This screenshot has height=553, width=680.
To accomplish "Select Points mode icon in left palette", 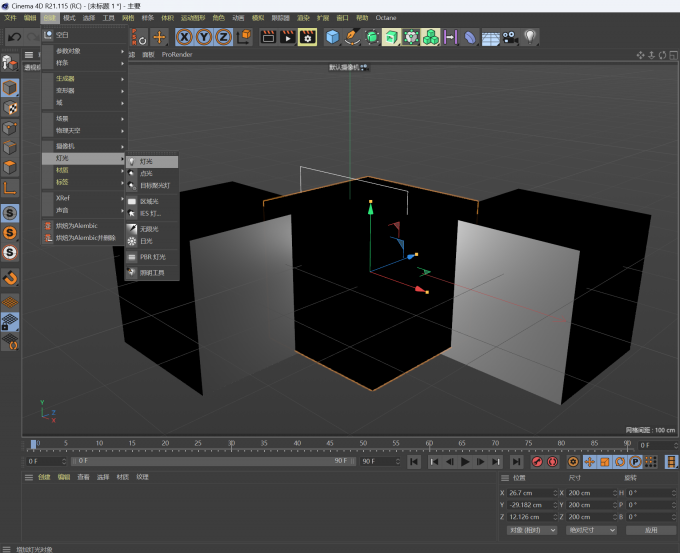I will tap(10, 128).
